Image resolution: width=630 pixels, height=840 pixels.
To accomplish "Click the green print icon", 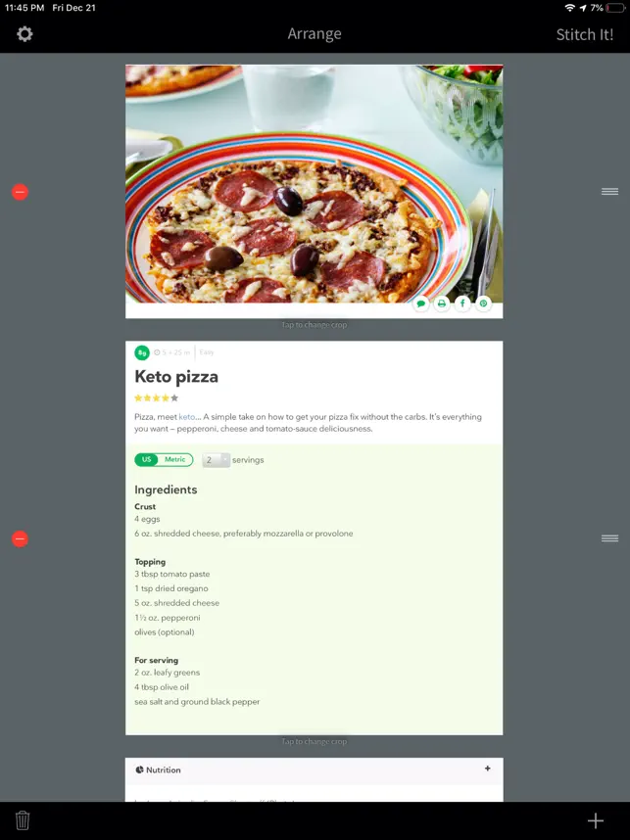I will click(442, 303).
